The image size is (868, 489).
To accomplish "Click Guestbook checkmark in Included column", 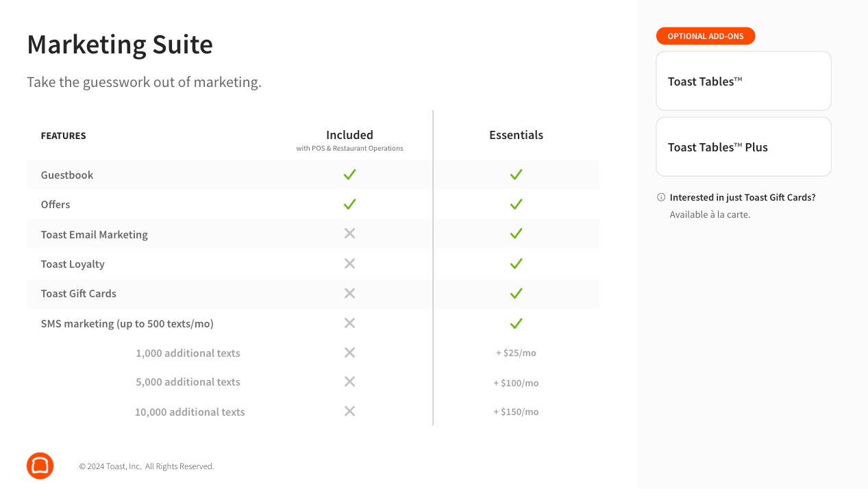I will pyautogui.click(x=349, y=175).
